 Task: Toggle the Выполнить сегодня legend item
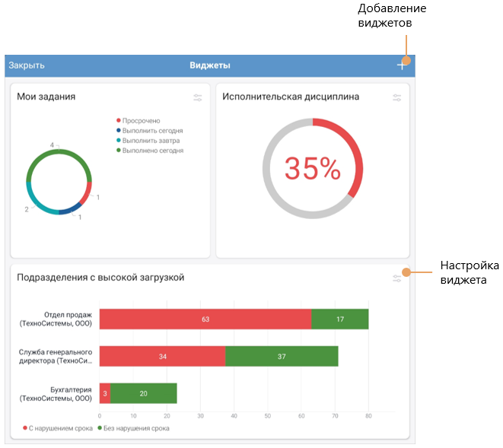pos(148,131)
